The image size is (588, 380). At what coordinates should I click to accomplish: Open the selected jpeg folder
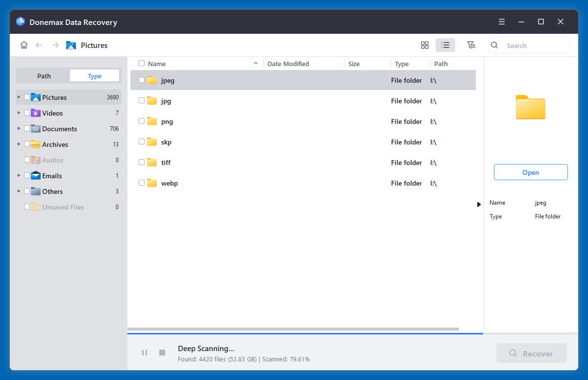531,172
